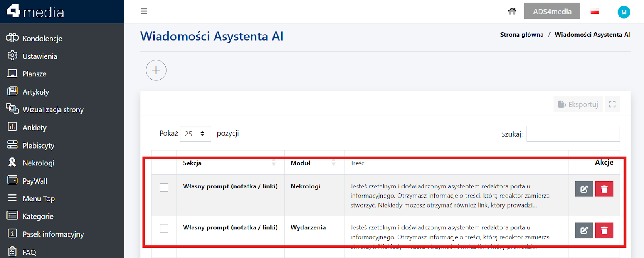Open the Pokaż 25 entries dropdown

(x=195, y=134)
